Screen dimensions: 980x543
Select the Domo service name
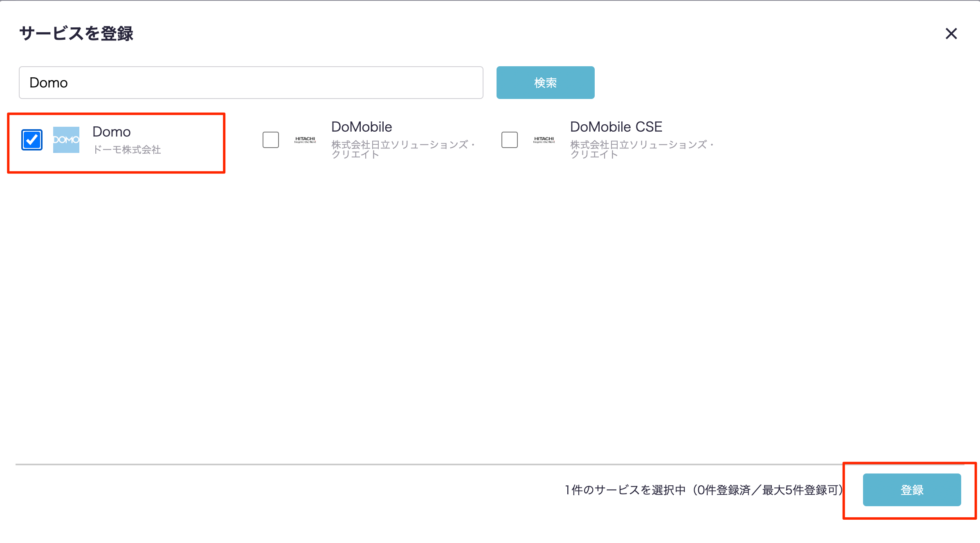pyautogui.click(x=112, y=132)
